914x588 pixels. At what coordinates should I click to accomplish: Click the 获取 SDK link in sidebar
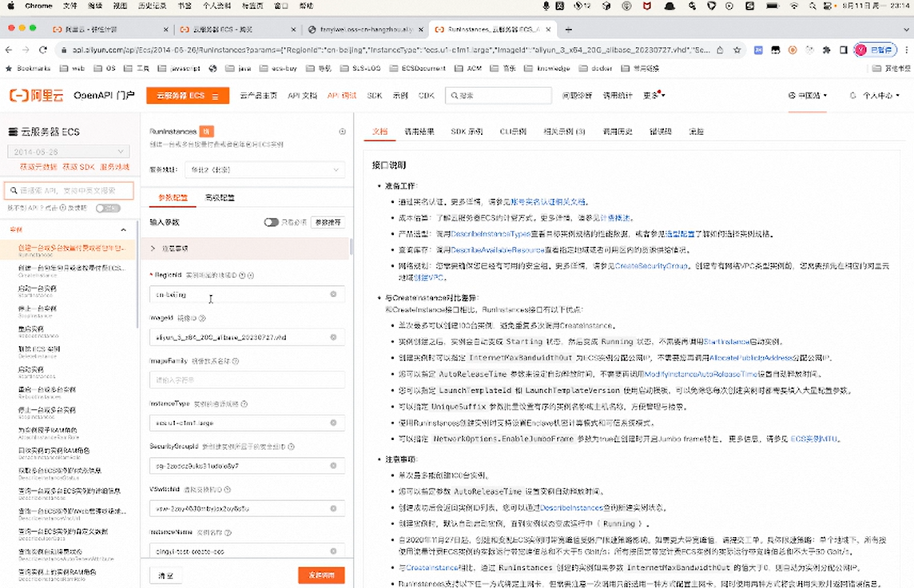78,167
